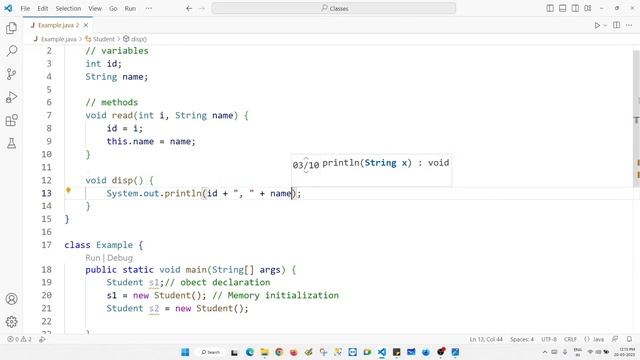Change file encoding UTF-8
640x360 pixels.
tap(549, 339)
